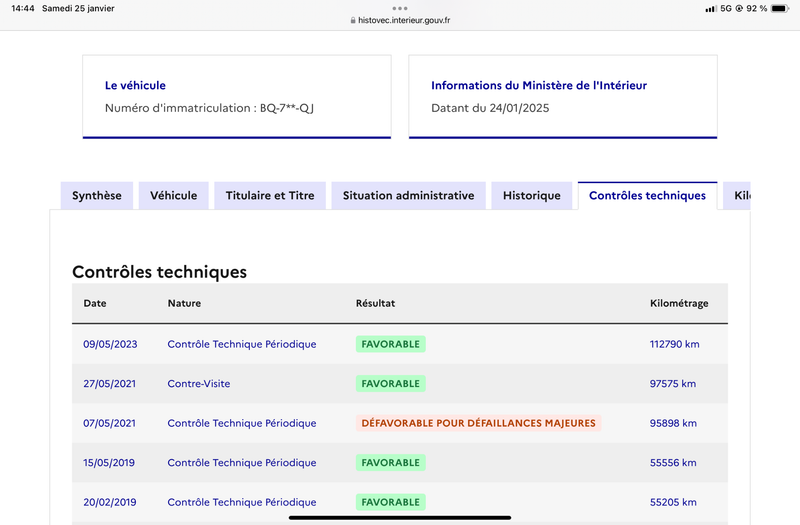Tap the padlock icon in address bar
This screenshot has width=800, height=525.
(x=353, y=20)
